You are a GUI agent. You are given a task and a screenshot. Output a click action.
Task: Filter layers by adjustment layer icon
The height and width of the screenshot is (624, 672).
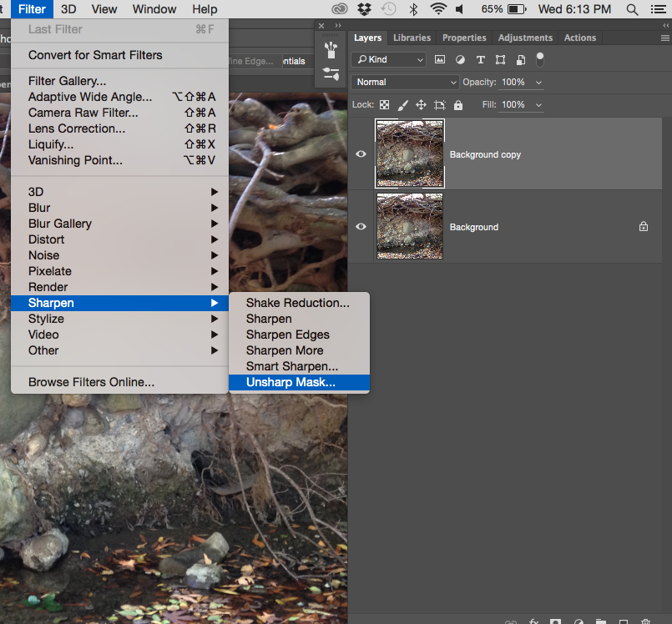pos(460,59)
